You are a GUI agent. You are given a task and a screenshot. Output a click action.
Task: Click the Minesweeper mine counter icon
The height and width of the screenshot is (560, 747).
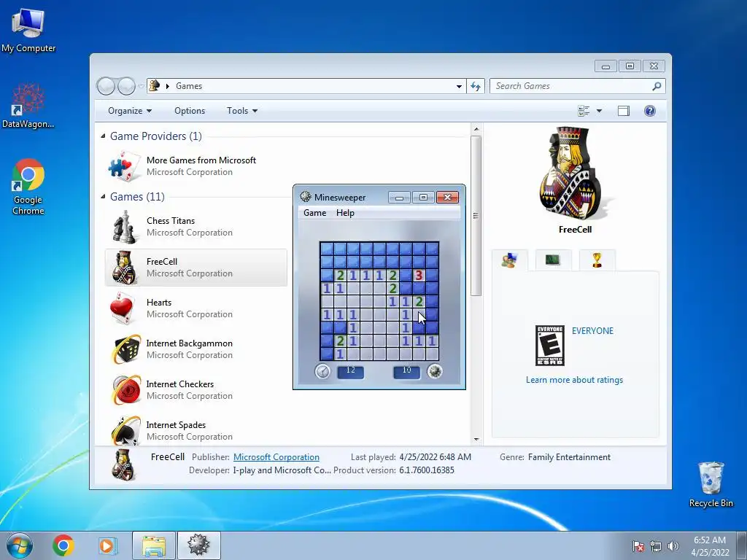(435, 371)
